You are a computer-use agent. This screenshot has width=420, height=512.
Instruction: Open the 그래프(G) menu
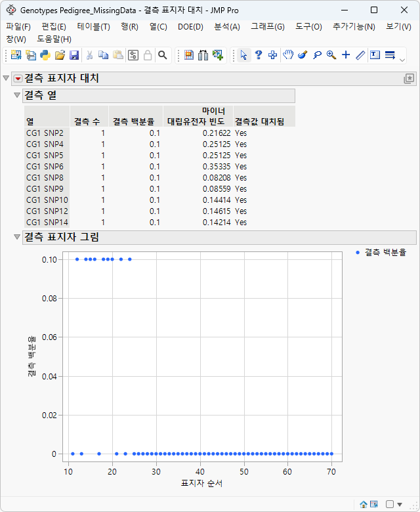[268, 27]
